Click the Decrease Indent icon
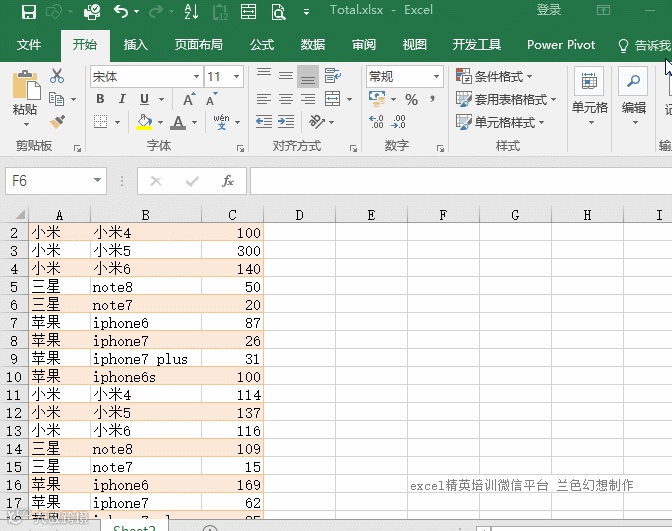The image size is (672, 531). click(264, 122)
